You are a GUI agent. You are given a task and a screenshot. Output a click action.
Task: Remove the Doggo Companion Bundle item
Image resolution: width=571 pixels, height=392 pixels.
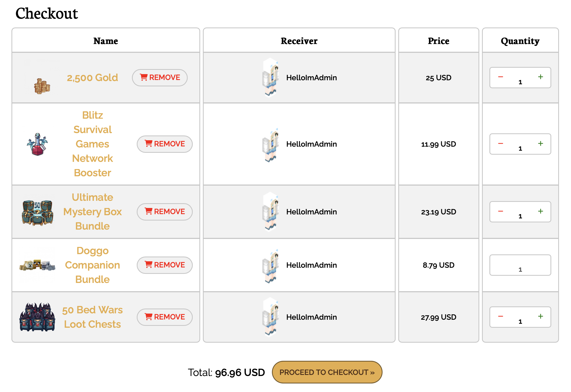165,265
